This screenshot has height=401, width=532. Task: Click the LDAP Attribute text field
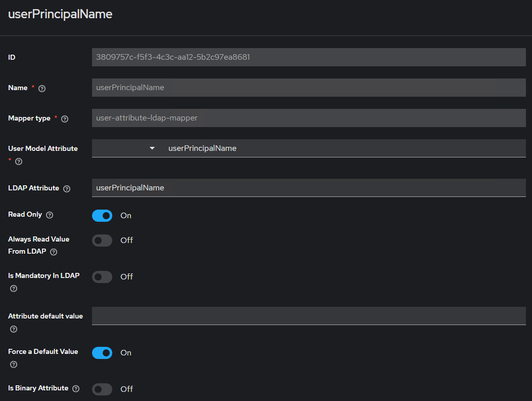[x=308, y=188]
